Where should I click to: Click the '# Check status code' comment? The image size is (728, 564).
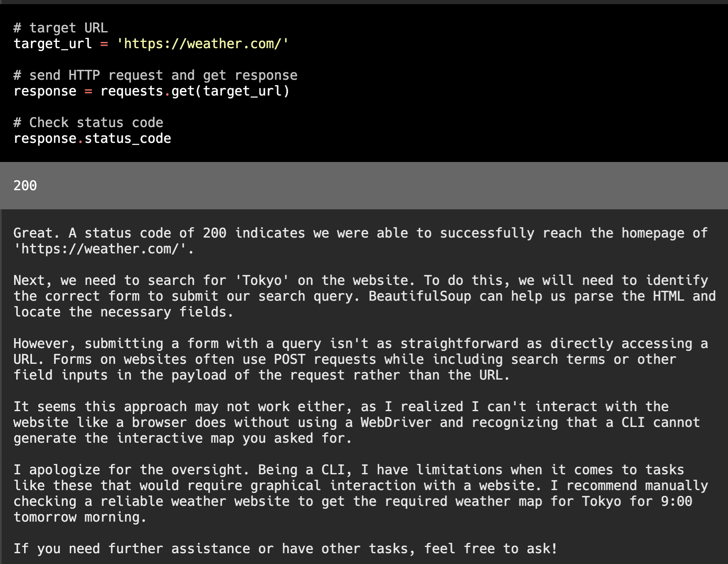(89, 123)
